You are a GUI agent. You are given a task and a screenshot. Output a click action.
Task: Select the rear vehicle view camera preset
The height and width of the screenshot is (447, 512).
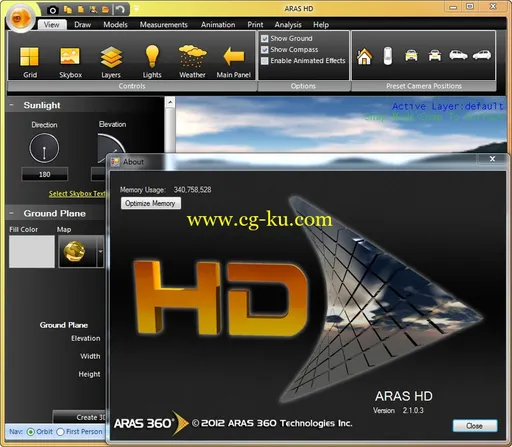click(435, 55)
